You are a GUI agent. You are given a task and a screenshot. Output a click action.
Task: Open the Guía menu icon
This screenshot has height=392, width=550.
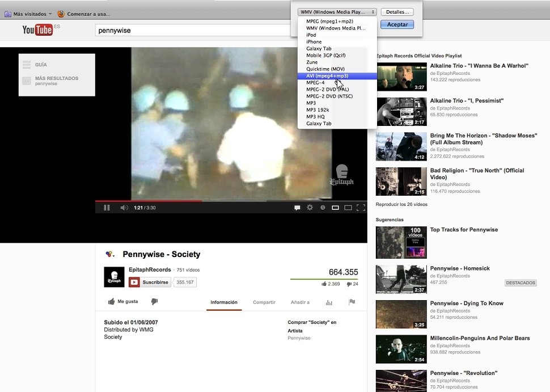[x=27, y=65]
